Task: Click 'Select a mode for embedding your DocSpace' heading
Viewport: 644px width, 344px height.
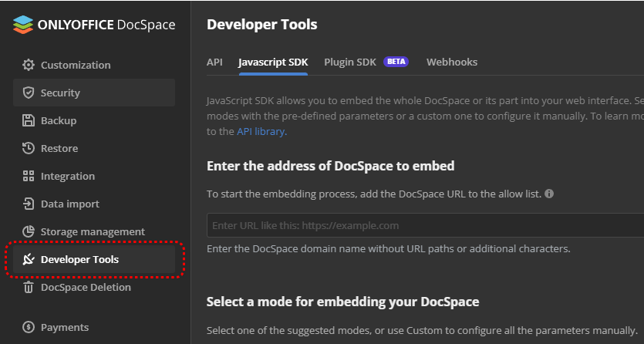Action: point(343,302)
